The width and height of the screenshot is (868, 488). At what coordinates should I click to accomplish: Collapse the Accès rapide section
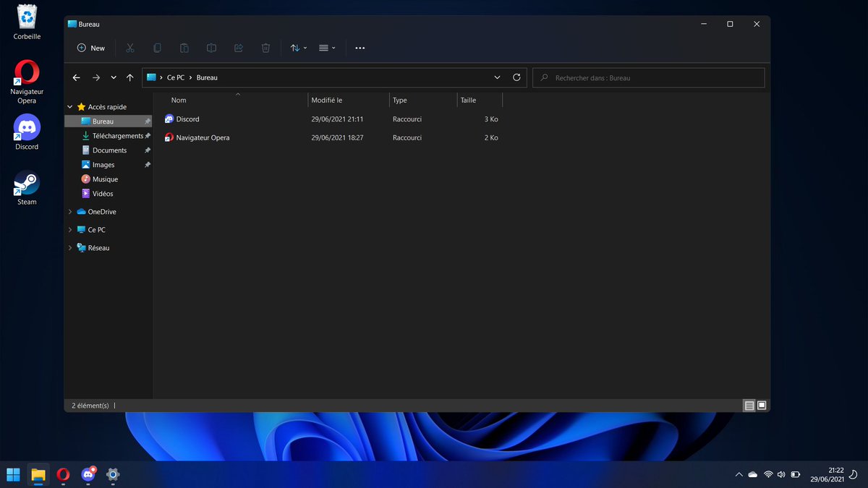click(70, 107)
